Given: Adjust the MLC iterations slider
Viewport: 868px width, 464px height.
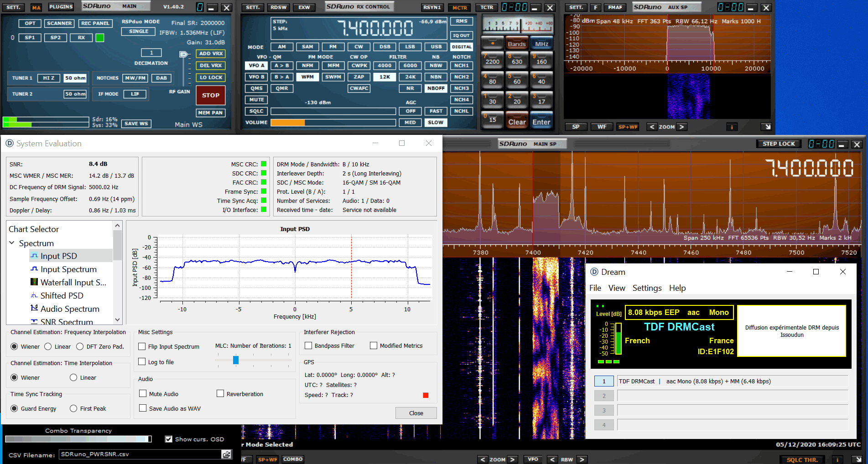Looking at the screenshot, I should pyautogui.click(x=236, y=360).
